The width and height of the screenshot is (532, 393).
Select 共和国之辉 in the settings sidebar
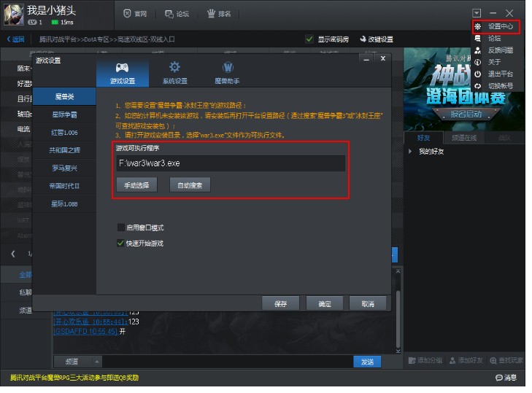pyautogui.click(x=64, y=150)
